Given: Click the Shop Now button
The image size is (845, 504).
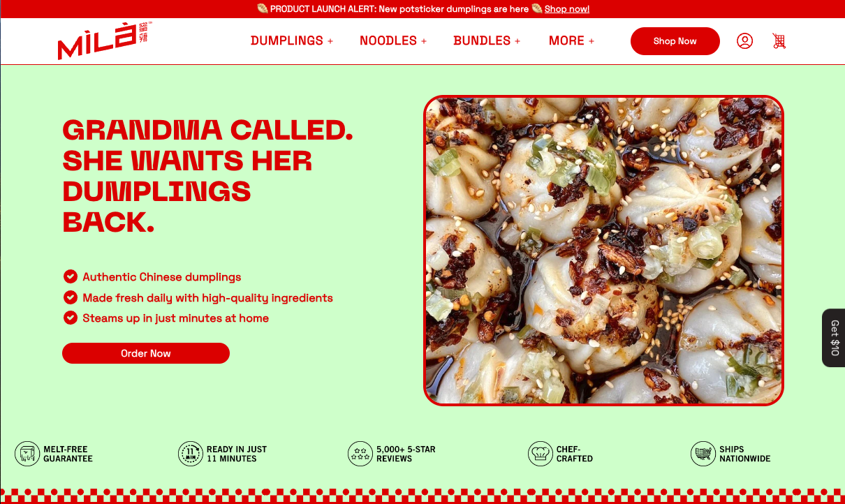Looking at the screenshot, I should click(x=675, y=41).
